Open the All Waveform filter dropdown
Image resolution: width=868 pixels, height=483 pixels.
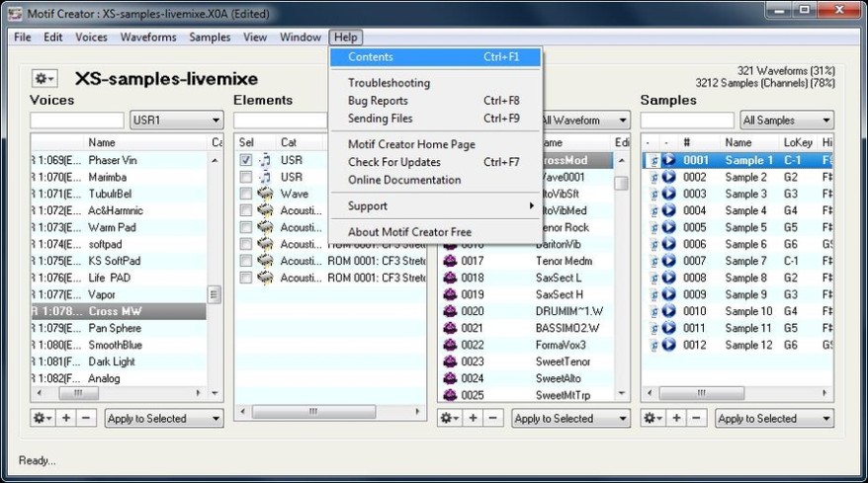[x=585, y=121]
